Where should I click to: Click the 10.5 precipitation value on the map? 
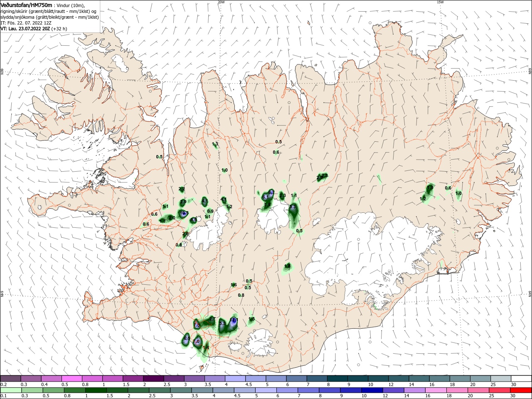click(184, 213)
